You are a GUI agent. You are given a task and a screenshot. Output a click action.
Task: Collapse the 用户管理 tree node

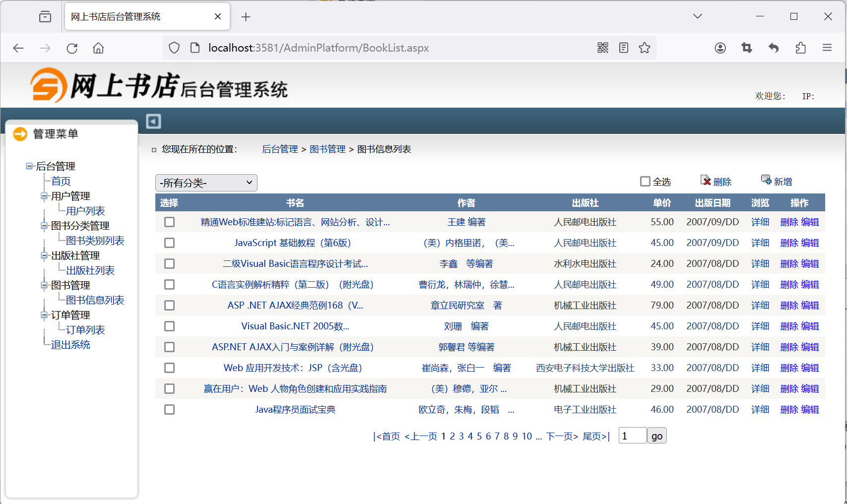coord(44,196)
